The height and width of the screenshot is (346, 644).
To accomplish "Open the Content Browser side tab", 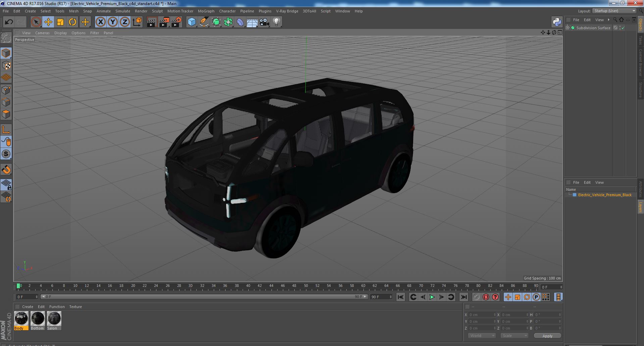I will tap(640, 62).
